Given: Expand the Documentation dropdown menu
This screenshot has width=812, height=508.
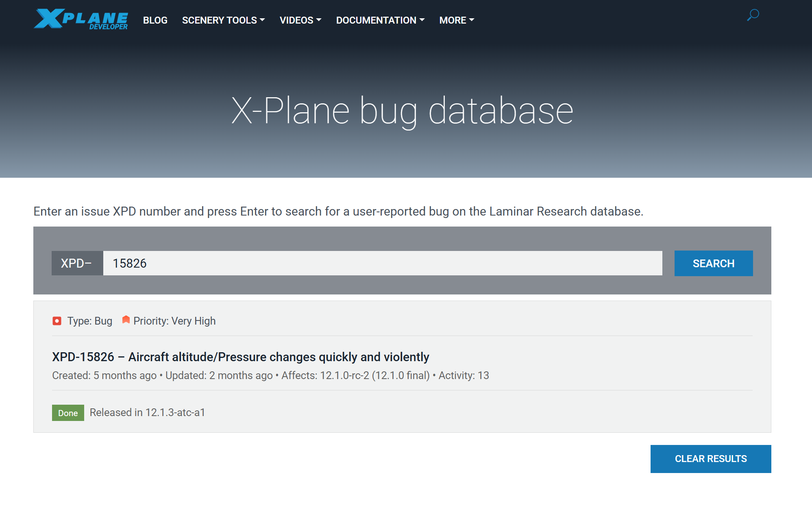Looking at the screenshot, I should [x=380, y=20].
